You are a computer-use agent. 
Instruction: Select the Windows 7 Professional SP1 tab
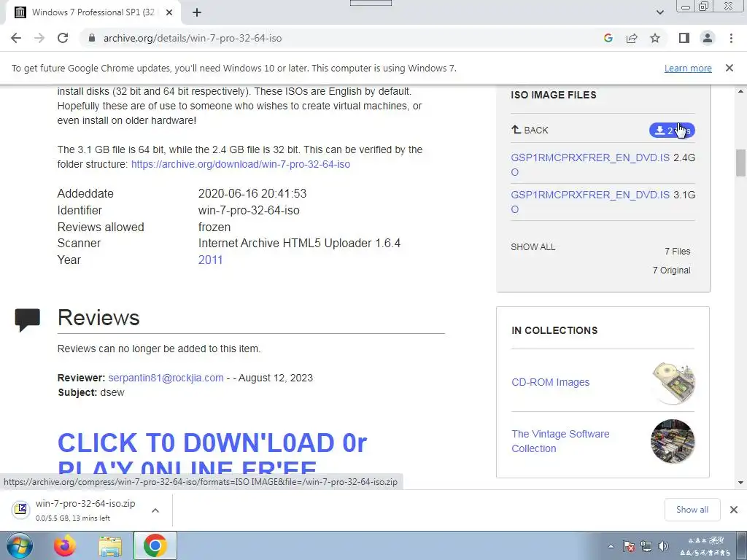tap(93, 12)
